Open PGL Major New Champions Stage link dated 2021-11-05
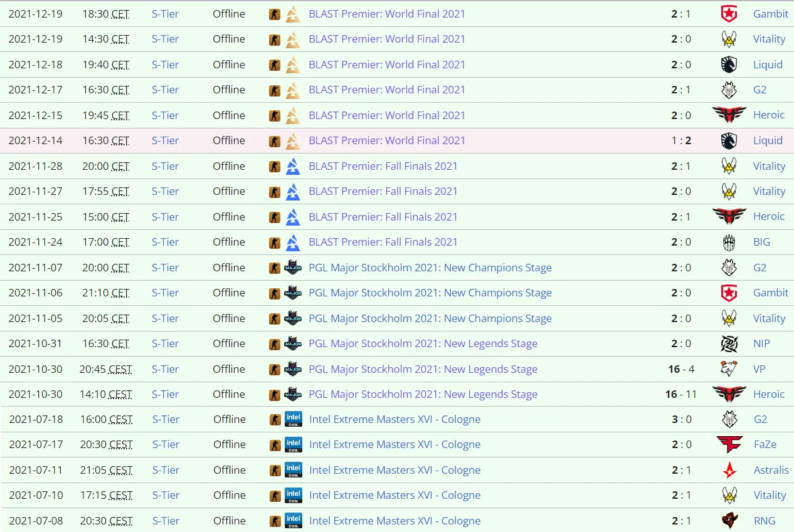Viewport: 794px width, 532px height. (x=430, y=318)
